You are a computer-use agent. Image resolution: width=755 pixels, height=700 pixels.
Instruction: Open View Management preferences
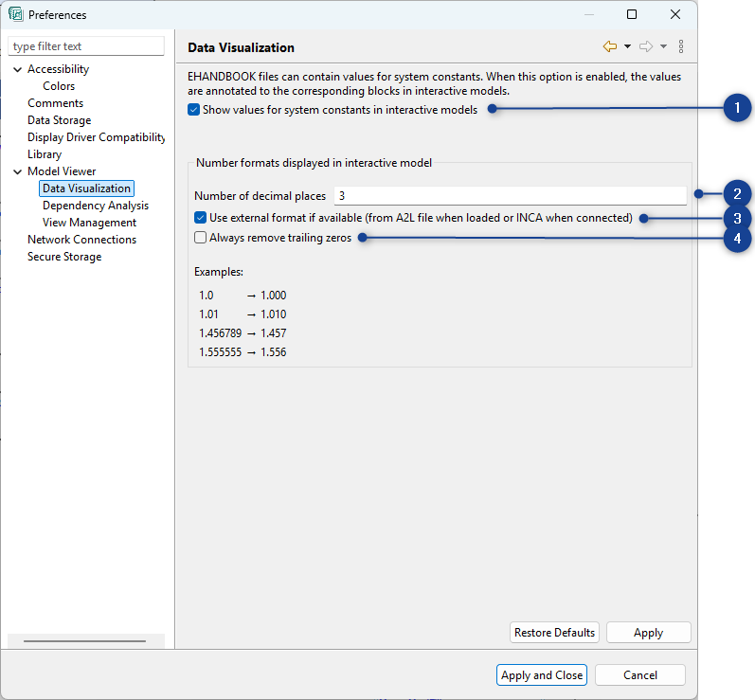[90, 223]
